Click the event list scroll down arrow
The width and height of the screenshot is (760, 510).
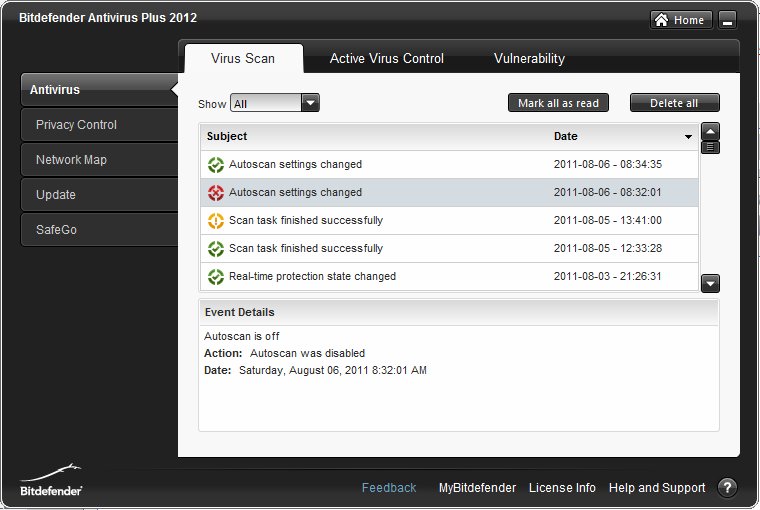[x=711, y=283]
